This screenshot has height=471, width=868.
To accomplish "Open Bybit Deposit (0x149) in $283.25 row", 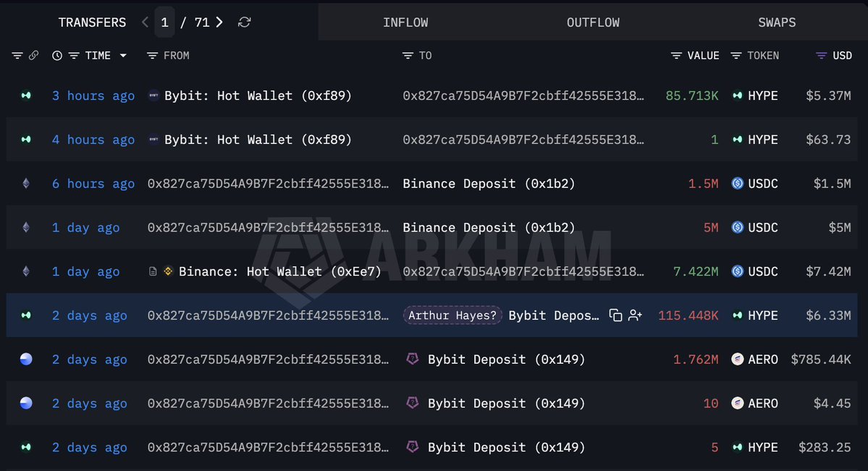I will pos(506,447).
